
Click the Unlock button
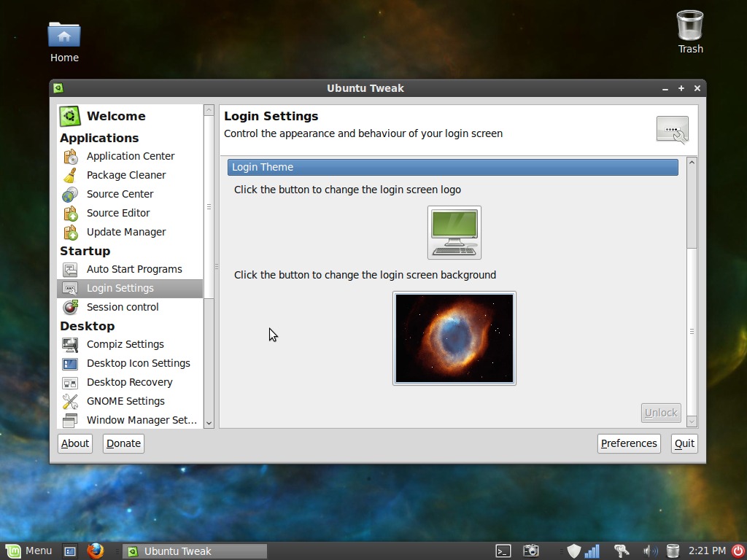coord(661,413)
